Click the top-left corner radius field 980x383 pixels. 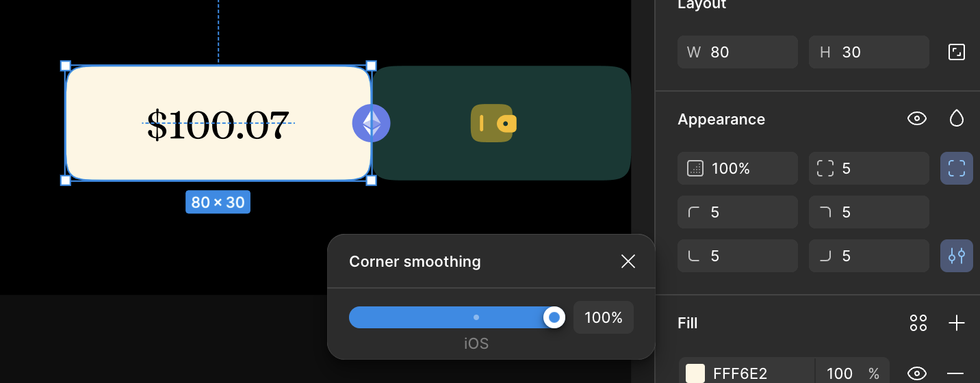738,212
